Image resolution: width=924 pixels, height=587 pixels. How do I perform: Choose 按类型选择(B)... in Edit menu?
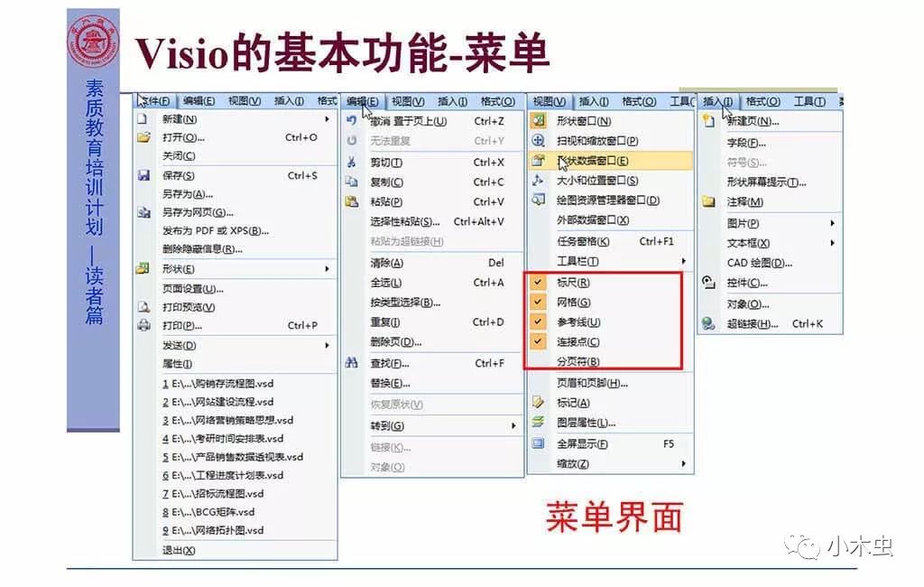pyautogui.click(x=405, y=302)
